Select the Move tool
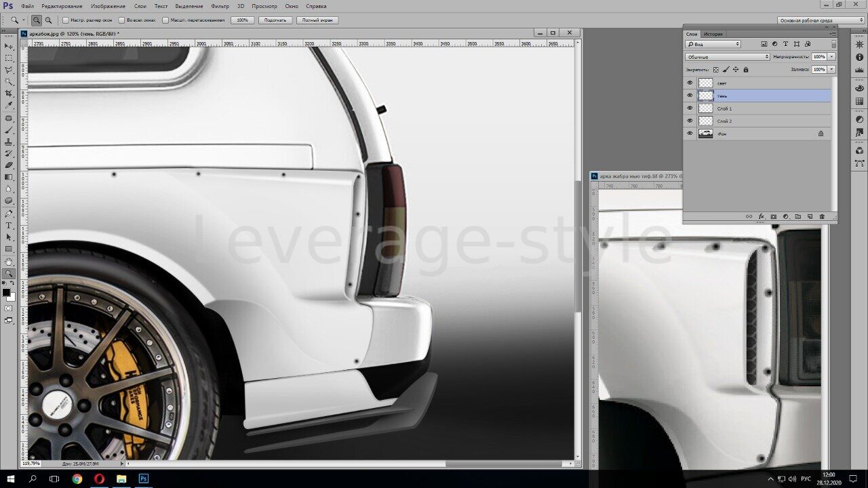868x488 pixels. pyautogui.click(x=9, y=46)
